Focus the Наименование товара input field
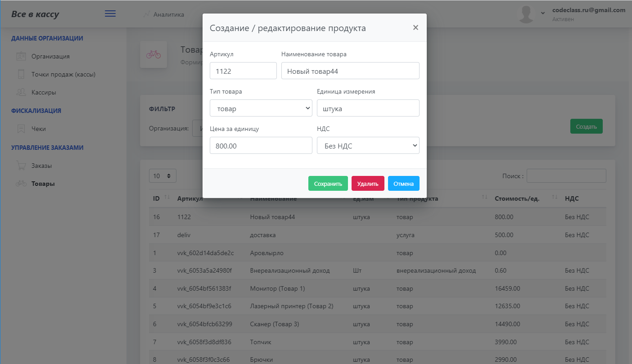This screenshot has height=364, width=632. [350, 71]
